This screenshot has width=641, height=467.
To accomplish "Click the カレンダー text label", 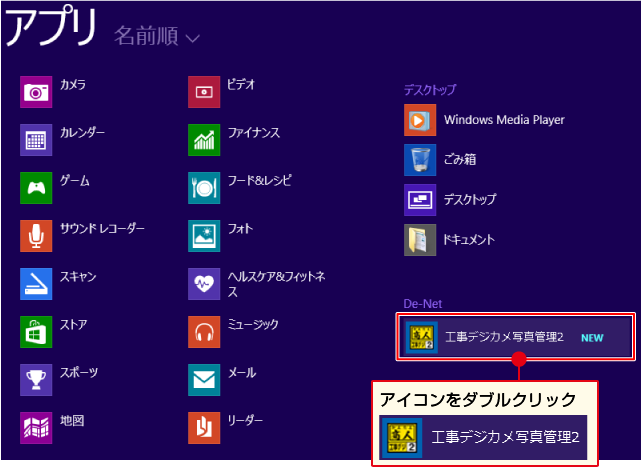I will 82,132.
